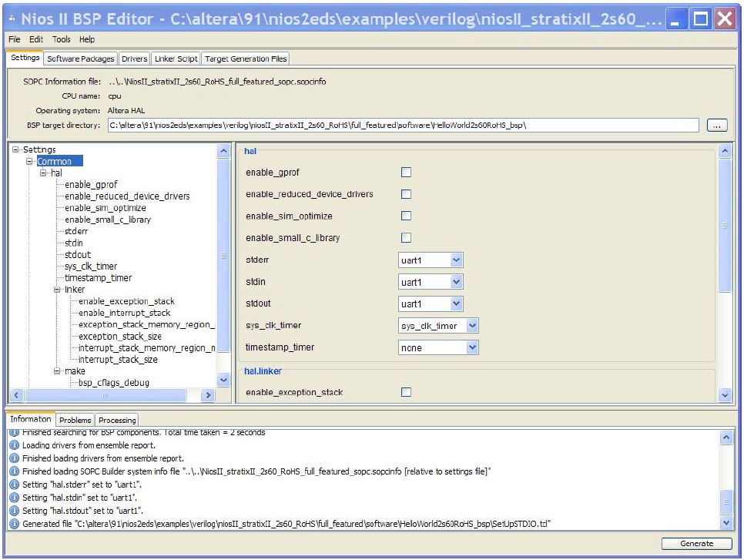Image resolution: width=744 pixels, height=560 pixels.
Task: Switch to the Drivers tab
Action: [x=134, y=59]
